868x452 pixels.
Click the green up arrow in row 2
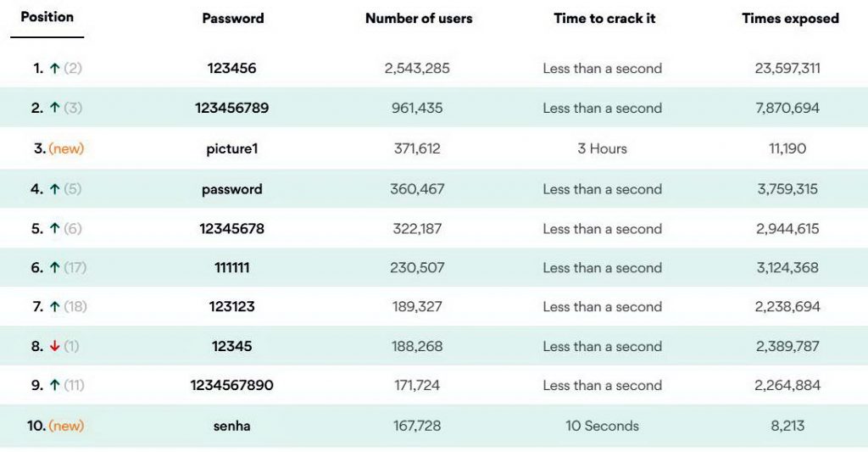(x=54, y=108)
